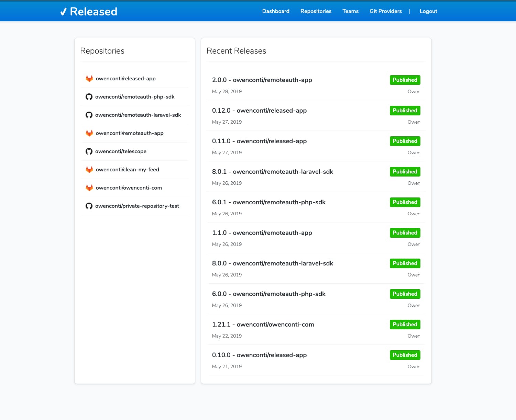Open release 8.0.1 remoteauth-laravel-sdk
The width and height of the screenshot is (516, 420).
tap(273, 172)
